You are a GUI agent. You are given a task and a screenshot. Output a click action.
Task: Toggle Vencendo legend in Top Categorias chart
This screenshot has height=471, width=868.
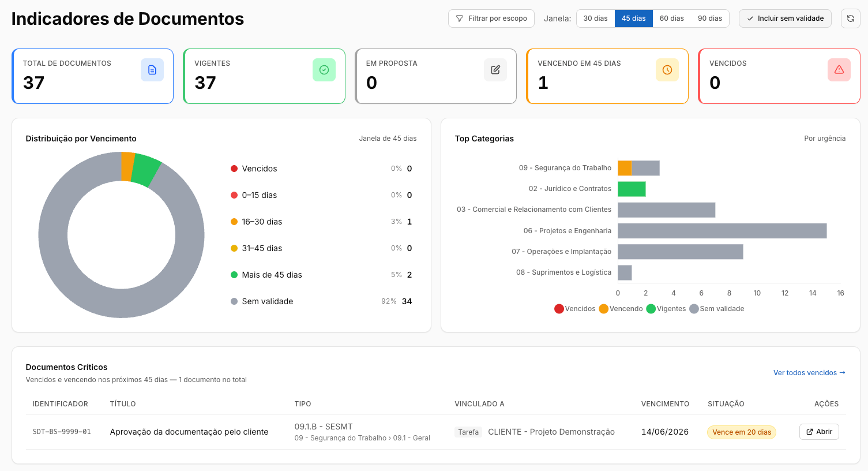point(621,309)
